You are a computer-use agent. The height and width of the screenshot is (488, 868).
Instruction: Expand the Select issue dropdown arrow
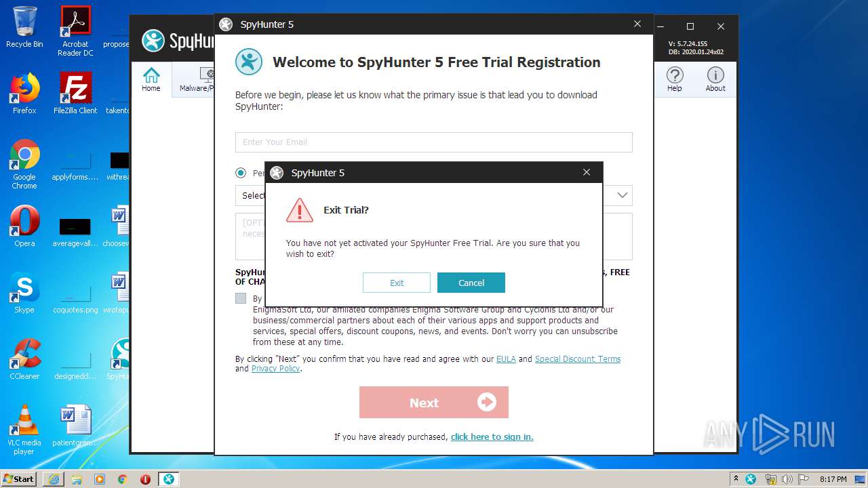coord(622,195)
